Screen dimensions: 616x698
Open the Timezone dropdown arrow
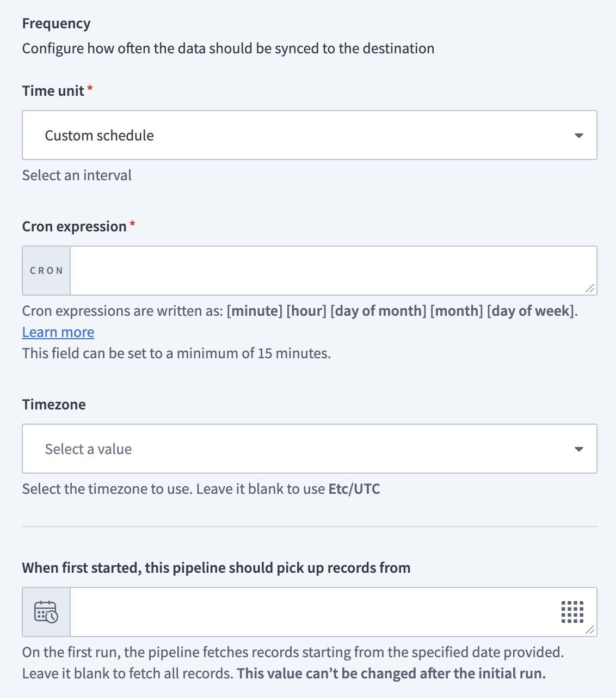tap(578, 449)
